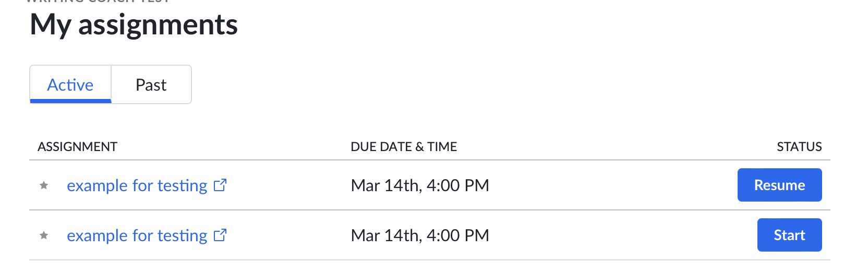
Task: Click the blue underline beneath Active tab
Action: pyautogui.click(x=70, y=101)
